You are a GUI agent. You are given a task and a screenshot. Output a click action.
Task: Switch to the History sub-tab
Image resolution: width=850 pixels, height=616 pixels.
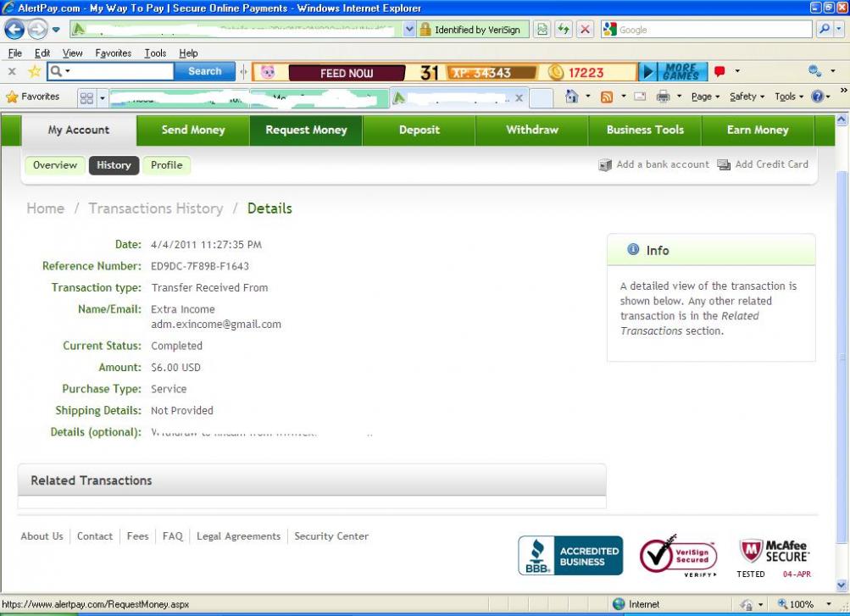coord(114,165)
